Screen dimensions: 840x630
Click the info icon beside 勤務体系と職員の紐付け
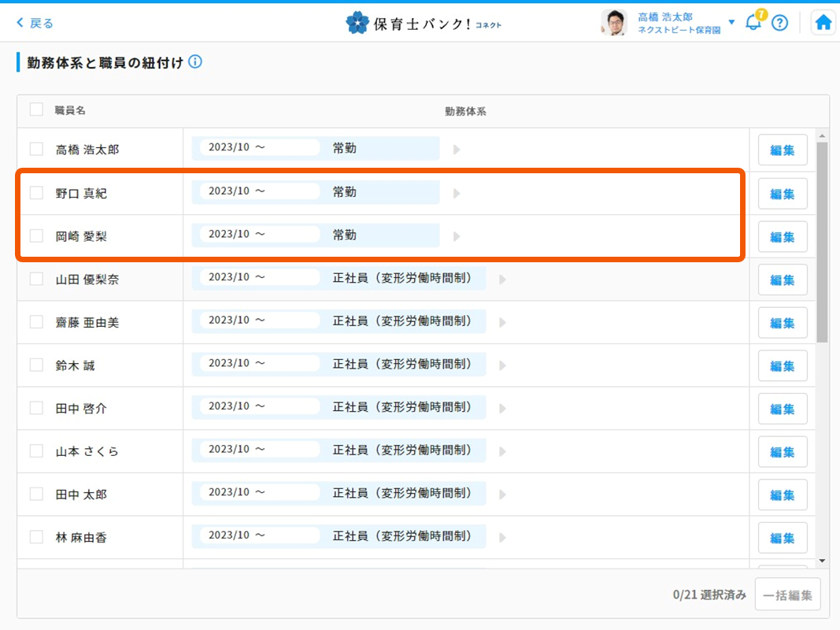click(x=195, y=61)
